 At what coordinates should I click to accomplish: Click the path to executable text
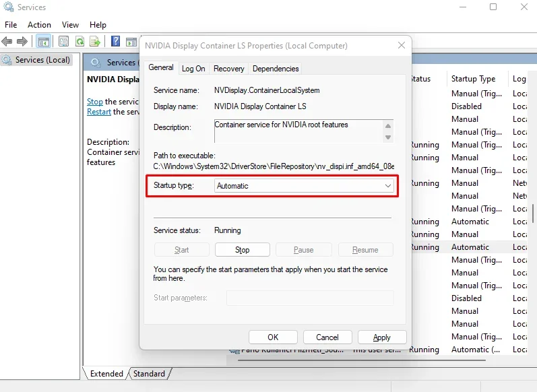(274, 166)
